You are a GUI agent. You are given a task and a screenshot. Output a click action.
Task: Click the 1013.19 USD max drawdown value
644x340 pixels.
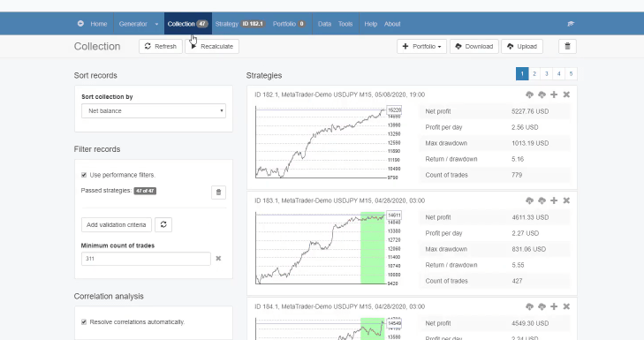530,143
